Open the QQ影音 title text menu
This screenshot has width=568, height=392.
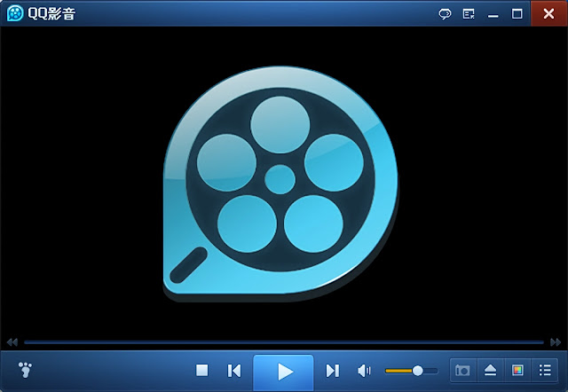51,14
